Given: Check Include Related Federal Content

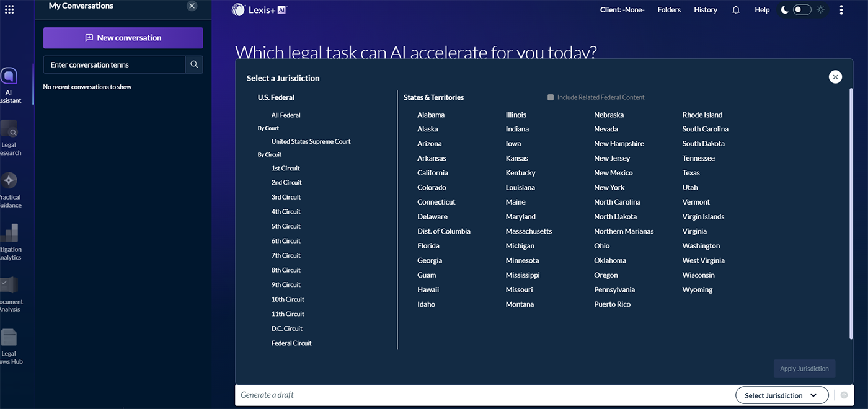Looking at the screenshot, I should tap(551, 97).
